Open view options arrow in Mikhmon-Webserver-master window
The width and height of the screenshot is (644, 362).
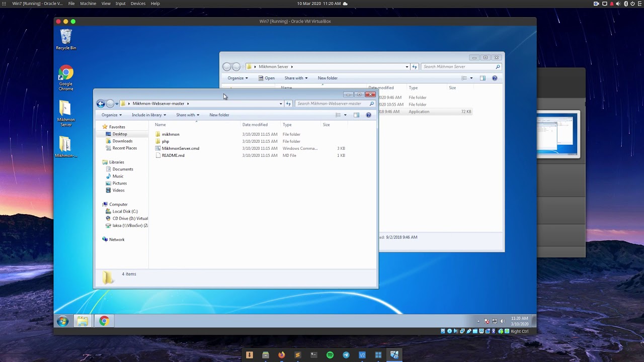[345, 115]
